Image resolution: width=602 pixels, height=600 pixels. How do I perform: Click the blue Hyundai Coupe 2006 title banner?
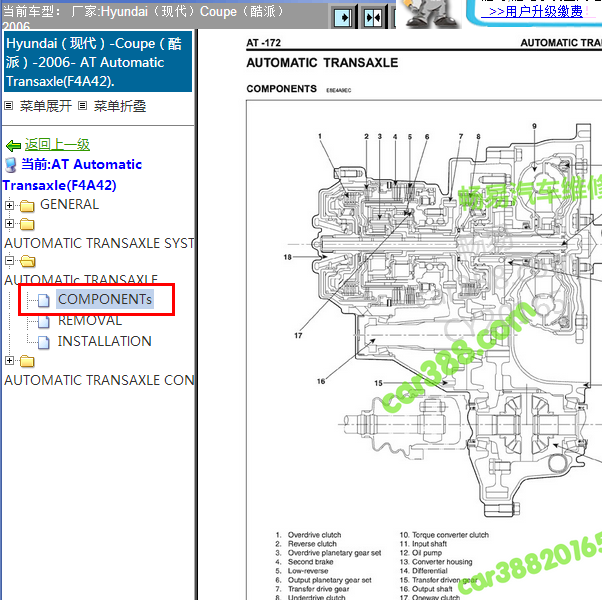[x=98, y=62]
